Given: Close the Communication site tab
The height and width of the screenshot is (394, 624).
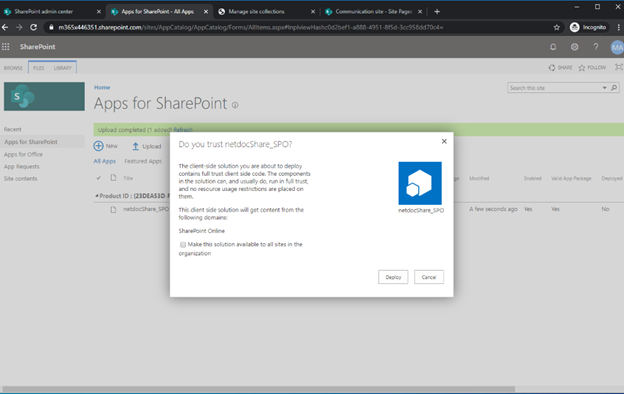Looking at the screenshot, I should pos(420,12).
